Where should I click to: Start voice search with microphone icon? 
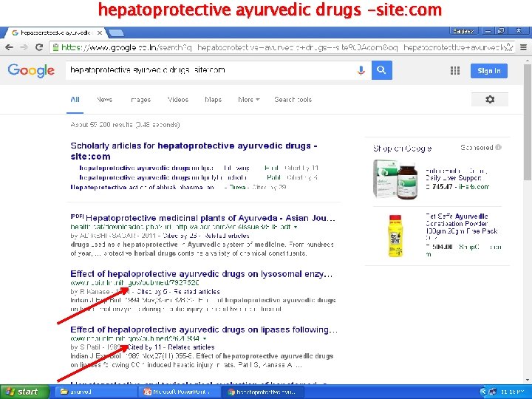[361, 70]
